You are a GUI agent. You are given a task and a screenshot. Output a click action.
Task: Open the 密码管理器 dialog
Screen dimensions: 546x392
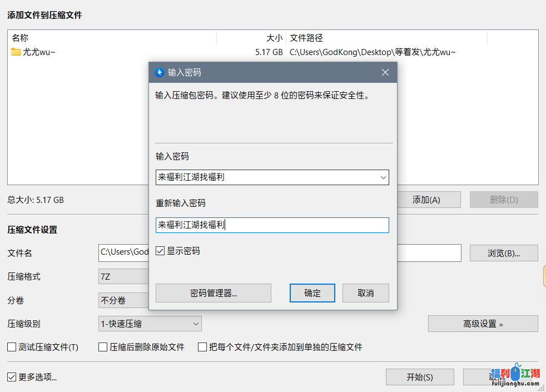click(213, 293)
